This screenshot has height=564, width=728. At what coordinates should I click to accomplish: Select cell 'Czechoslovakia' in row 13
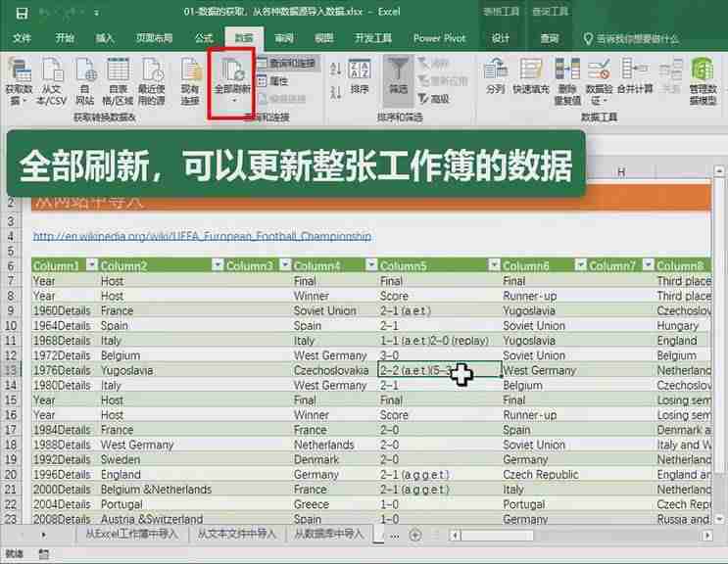(334, 370)
